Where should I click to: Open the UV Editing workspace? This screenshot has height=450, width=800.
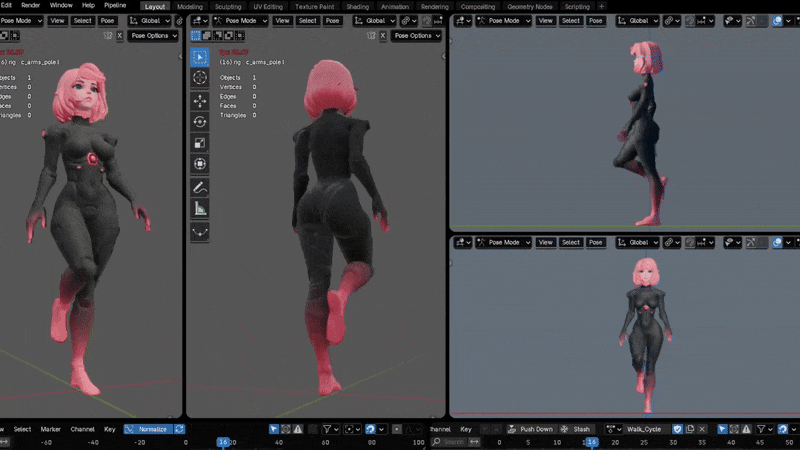[268, 7]
